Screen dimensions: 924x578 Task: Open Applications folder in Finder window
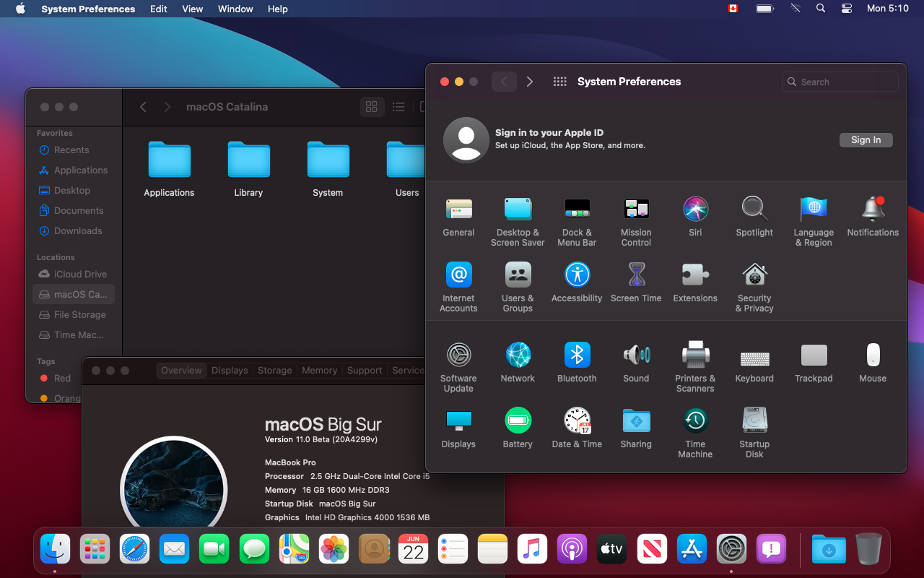pos(169,169)
